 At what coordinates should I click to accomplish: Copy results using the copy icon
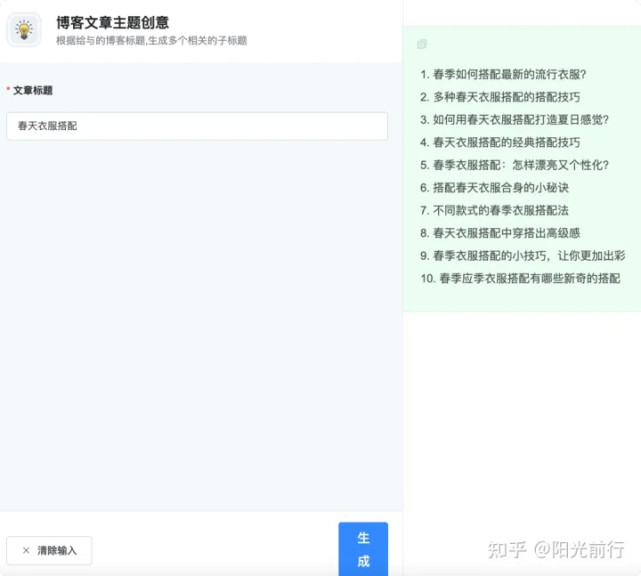coord(422,44)
